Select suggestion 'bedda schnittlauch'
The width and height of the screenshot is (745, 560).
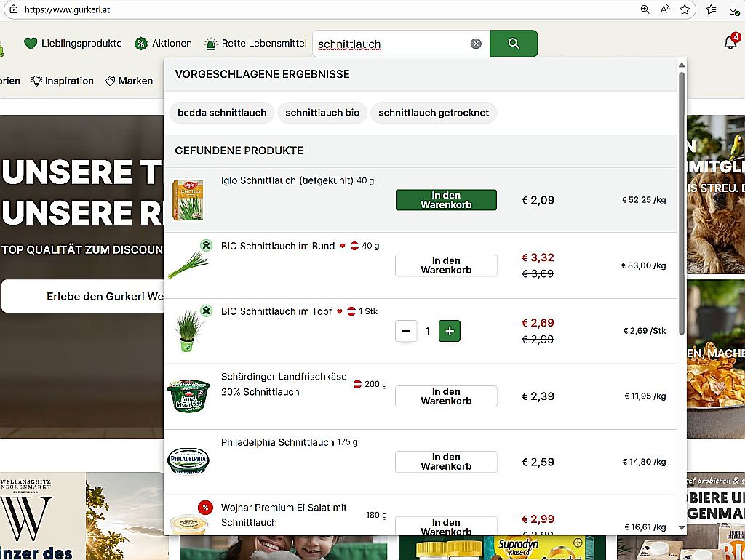point(222,113)
